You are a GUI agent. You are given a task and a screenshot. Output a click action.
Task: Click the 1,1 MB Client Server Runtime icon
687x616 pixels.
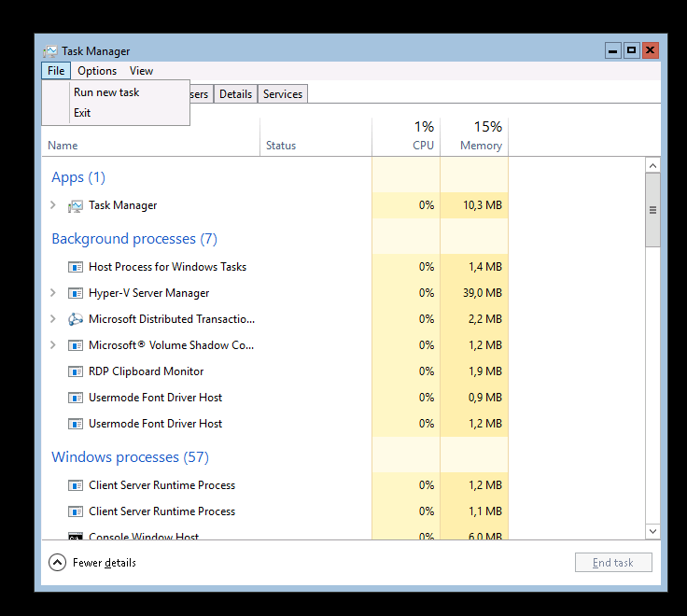[76, 511]
